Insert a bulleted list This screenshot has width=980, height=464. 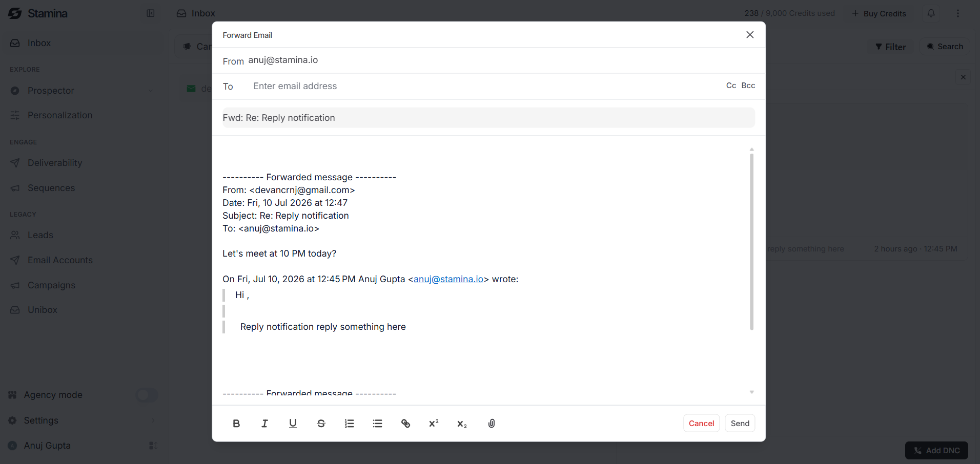[377, 424]
